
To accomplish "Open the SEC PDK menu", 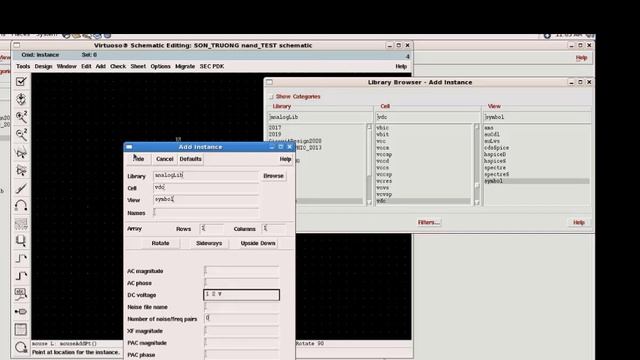I will coord(212,66).
